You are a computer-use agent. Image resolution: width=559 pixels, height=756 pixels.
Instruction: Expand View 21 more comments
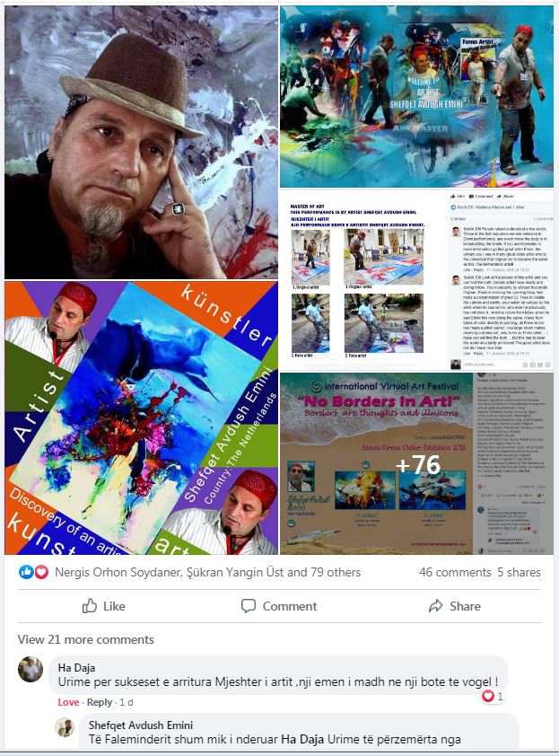[x=86, y=639]
